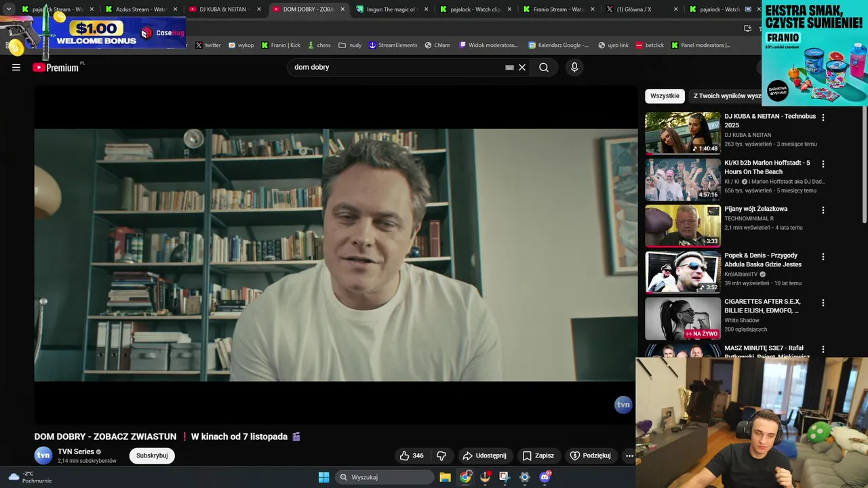Open Franio | Kick bookmark
This screenshot has width=868, height=488.
point(281,45)
